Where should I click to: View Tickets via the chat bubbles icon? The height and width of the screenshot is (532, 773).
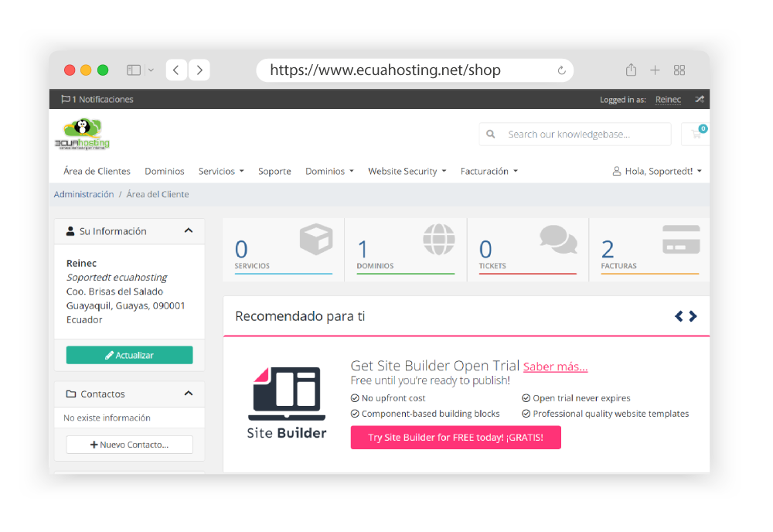coord(558,240)
